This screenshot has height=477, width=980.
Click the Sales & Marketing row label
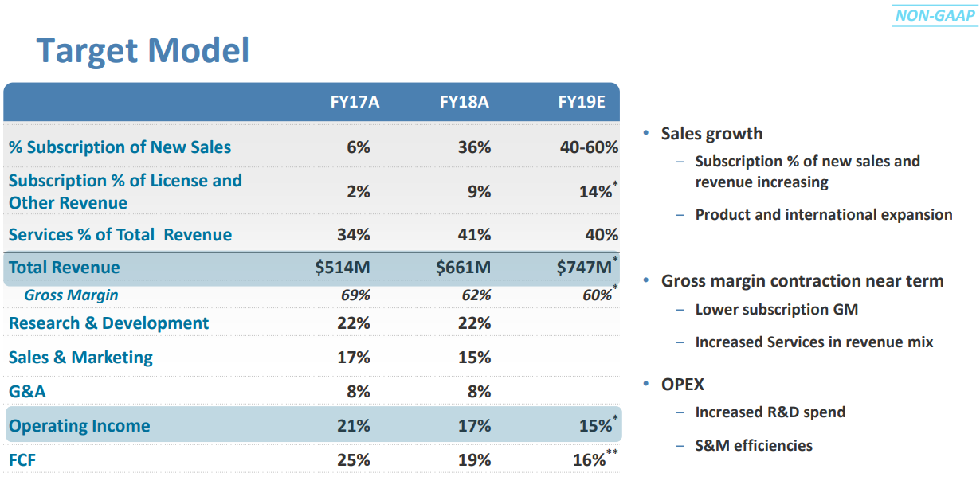coord(80,358)
